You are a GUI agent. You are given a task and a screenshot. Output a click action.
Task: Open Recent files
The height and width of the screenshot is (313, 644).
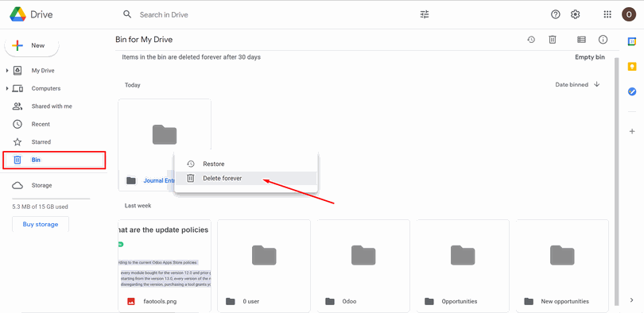coord(41,124)
